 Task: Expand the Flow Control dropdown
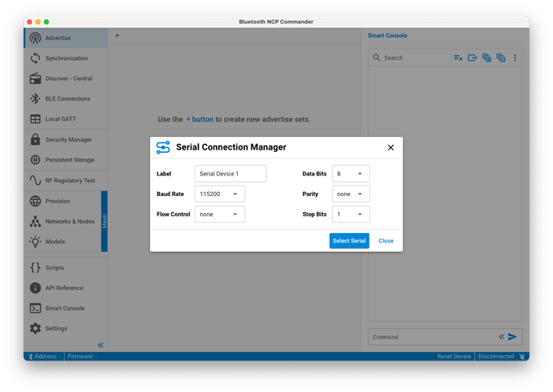coord(220,214)
